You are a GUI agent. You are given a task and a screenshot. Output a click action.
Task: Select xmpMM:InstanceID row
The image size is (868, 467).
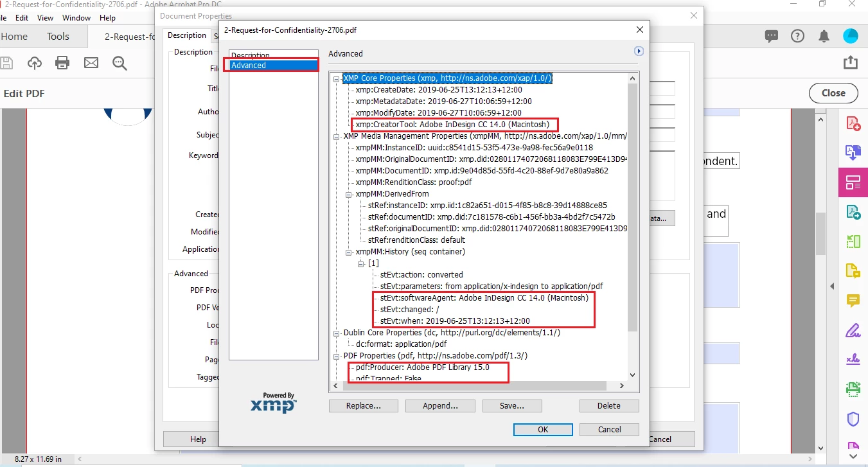click(x=474, y=148)
